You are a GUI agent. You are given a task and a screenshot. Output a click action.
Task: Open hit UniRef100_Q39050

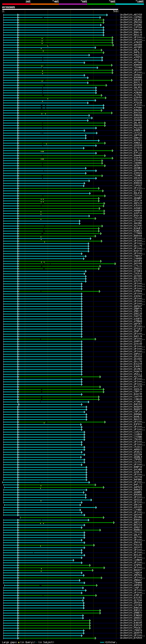pyautogui.click(x=131, y=98)
